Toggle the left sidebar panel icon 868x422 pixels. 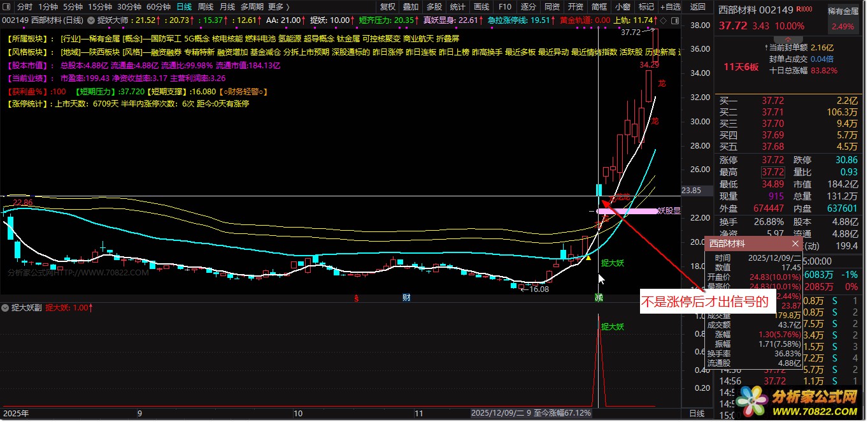(7, 7)
